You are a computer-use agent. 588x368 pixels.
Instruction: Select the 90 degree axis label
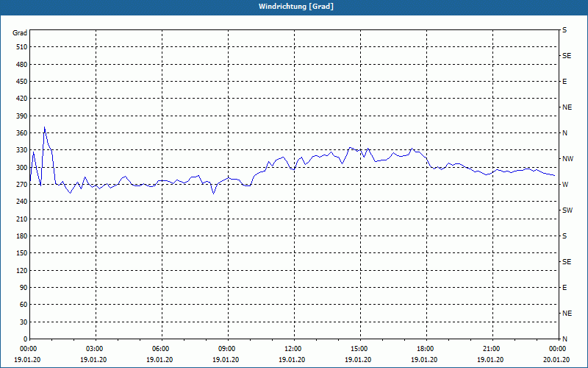[x=24, y=288]
